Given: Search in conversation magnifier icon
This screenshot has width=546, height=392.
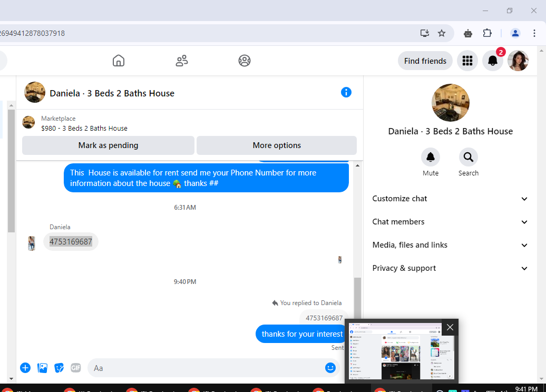Looking at the screenshot, I should pos(469,157).
